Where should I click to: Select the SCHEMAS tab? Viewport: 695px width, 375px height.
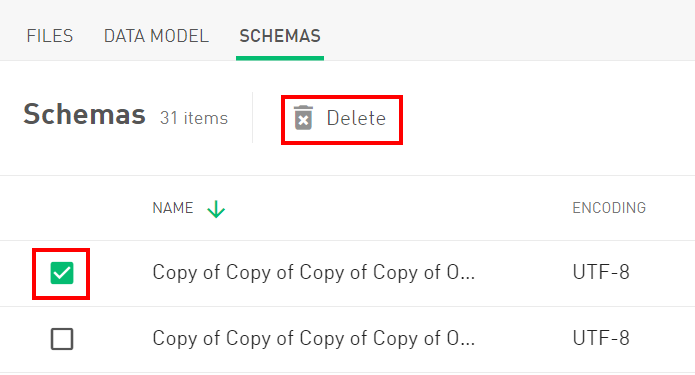[x=280, y=36]
